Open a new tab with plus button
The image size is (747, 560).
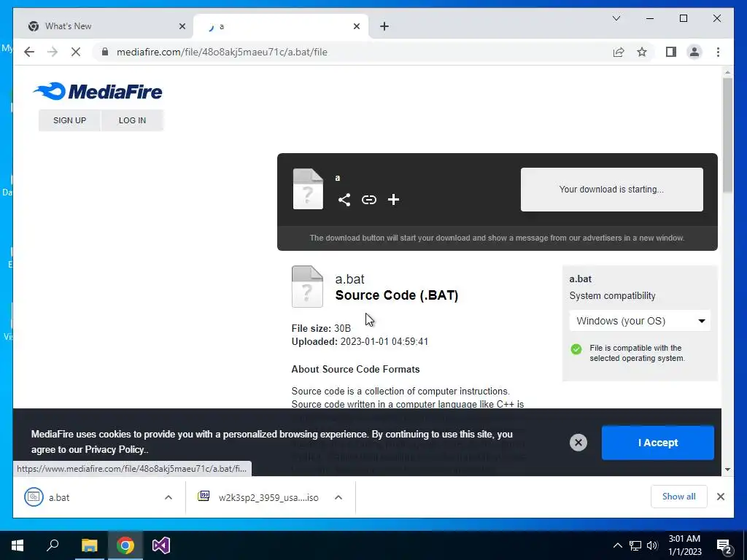(384, 26)
